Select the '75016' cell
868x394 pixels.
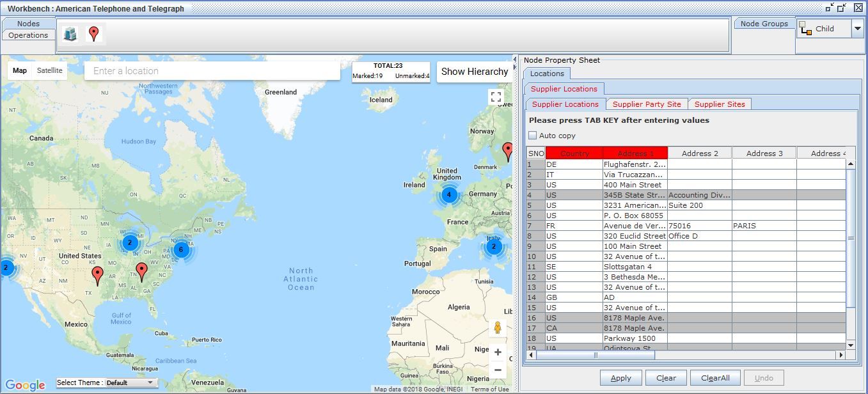pyautogui.click(x=700, y=226)
